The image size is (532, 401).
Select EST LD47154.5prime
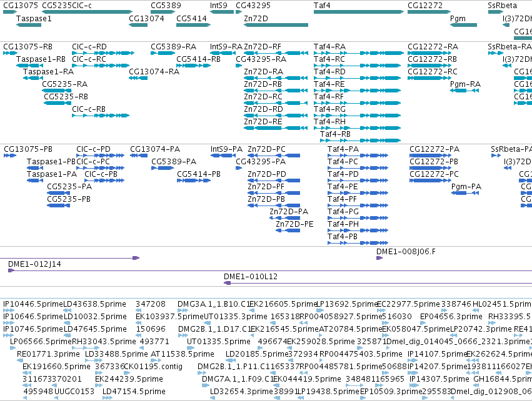point(108,398)
